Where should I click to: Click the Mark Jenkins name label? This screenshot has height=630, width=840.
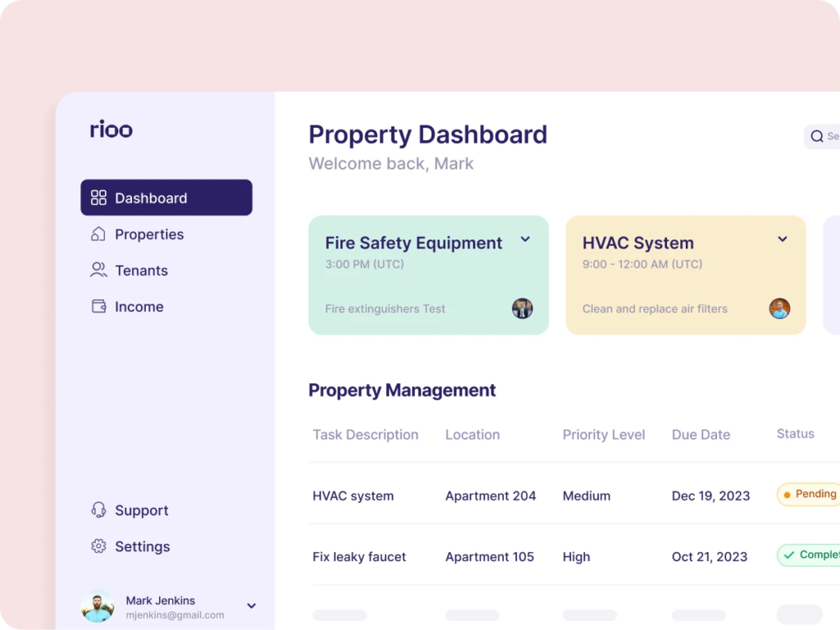[x=160, y=600]
